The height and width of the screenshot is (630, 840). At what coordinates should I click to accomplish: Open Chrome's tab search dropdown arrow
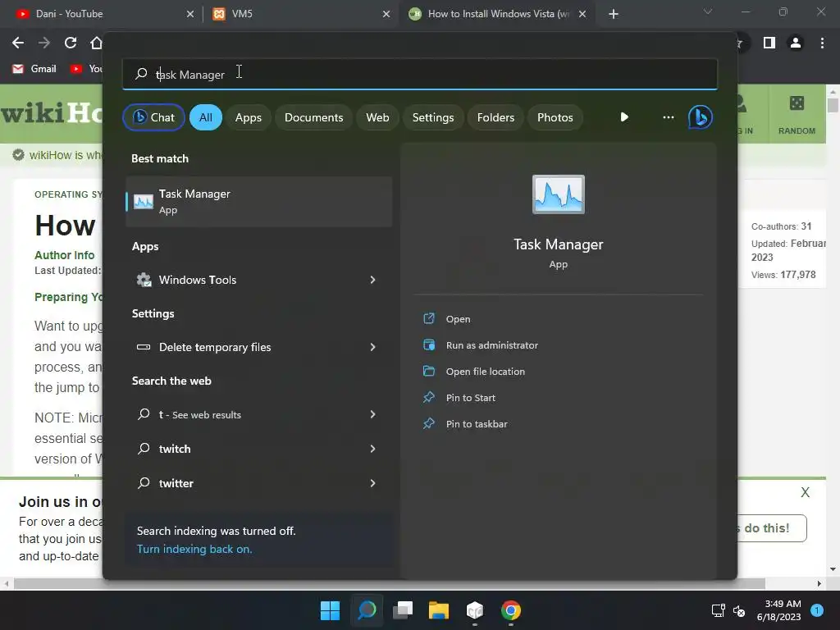pos(708,11)
